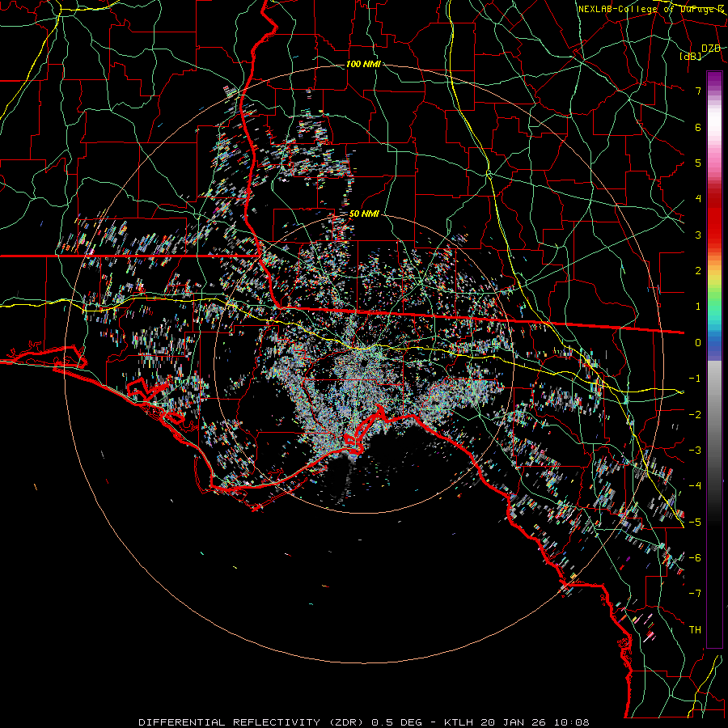
Task: Click the NEXLAB-College of DuPage watermark text
Action: point(651,9)
